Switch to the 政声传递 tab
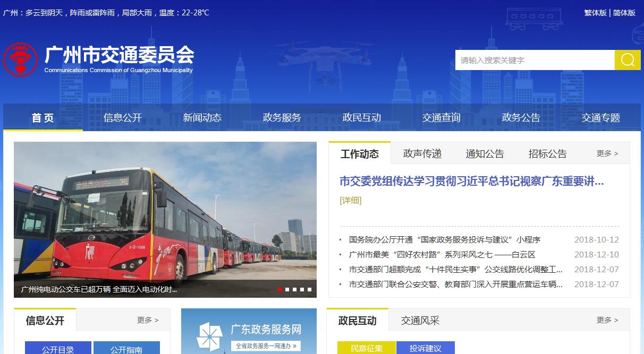This screenshot has height=354, width=644. click(x=422, y=154)
